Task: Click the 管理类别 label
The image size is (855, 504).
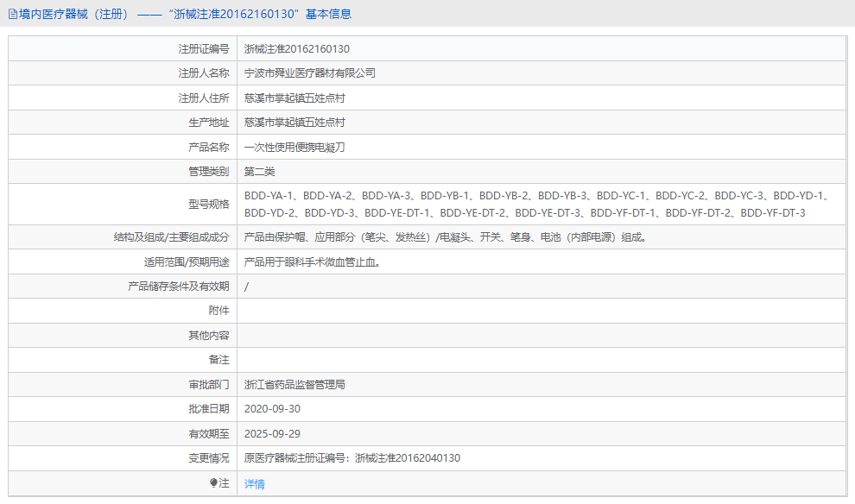Action: point(209,172)
